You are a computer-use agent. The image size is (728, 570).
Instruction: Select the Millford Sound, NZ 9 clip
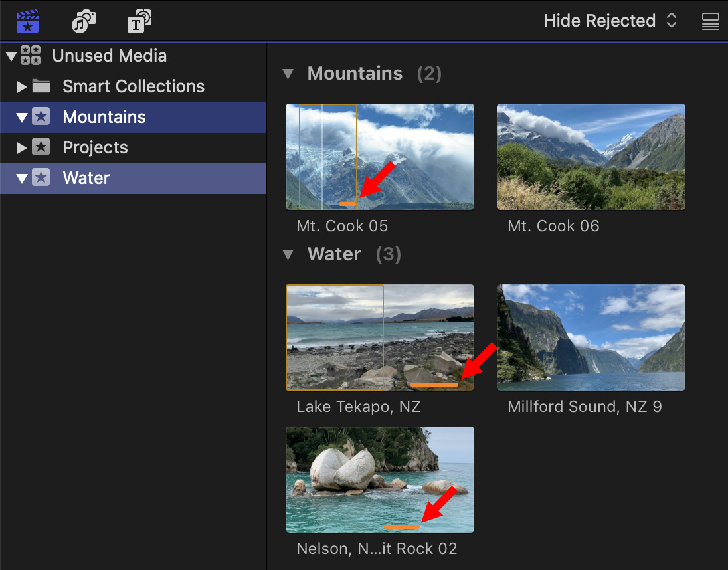(x=591, y=337)
